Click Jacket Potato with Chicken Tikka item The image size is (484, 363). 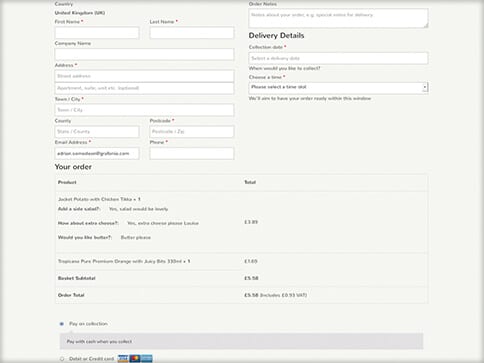click(99, 199)
